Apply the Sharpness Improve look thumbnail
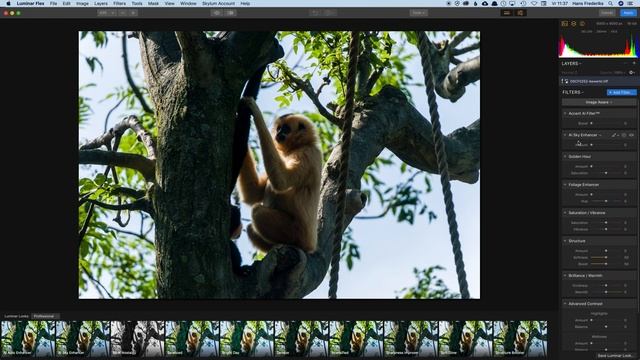Viewport: 640px width, 360px height. [x=411, y=338]
